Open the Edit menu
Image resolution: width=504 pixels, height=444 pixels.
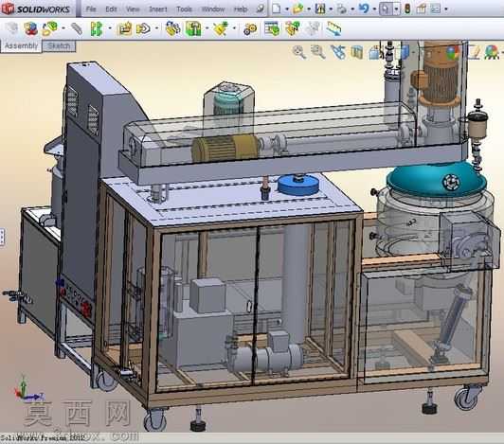pos(111,9)
